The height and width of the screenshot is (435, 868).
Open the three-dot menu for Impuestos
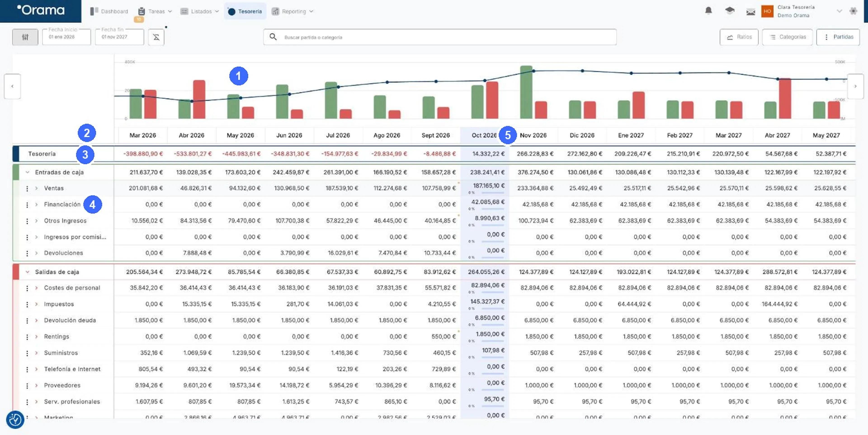27,304
